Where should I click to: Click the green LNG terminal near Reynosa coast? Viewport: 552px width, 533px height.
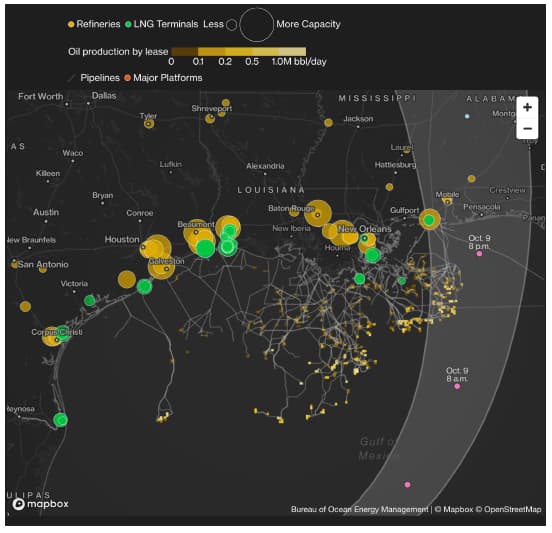[61, 420]
